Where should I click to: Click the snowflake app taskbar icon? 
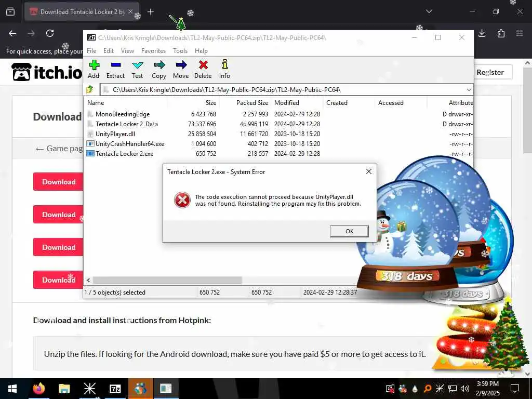[x=89, y=389]
